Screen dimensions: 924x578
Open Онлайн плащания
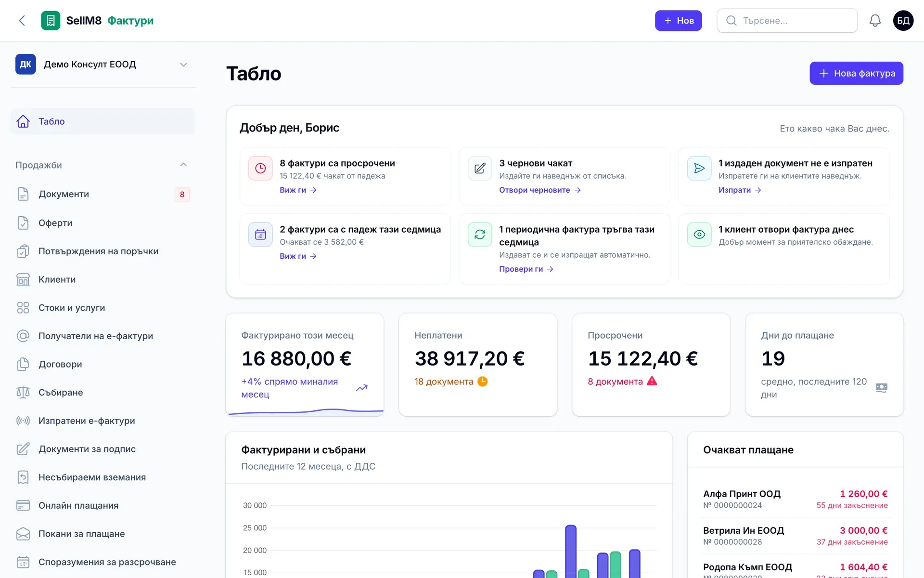pyautogui.click(x=103, y=506)
